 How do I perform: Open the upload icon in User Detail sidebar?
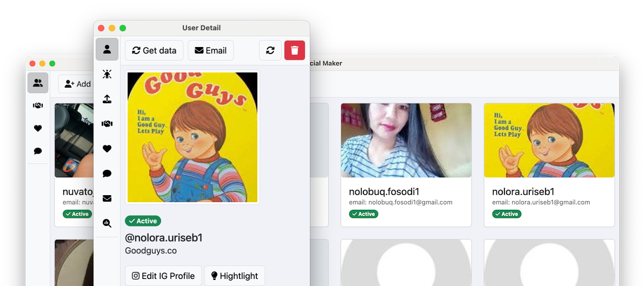[x=107, y=99]
